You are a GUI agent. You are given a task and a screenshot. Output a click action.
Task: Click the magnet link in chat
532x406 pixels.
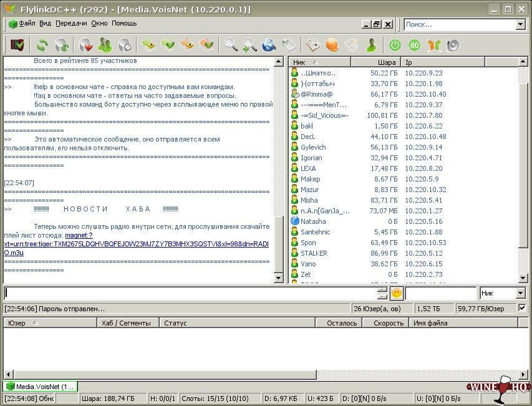[79, 236]
